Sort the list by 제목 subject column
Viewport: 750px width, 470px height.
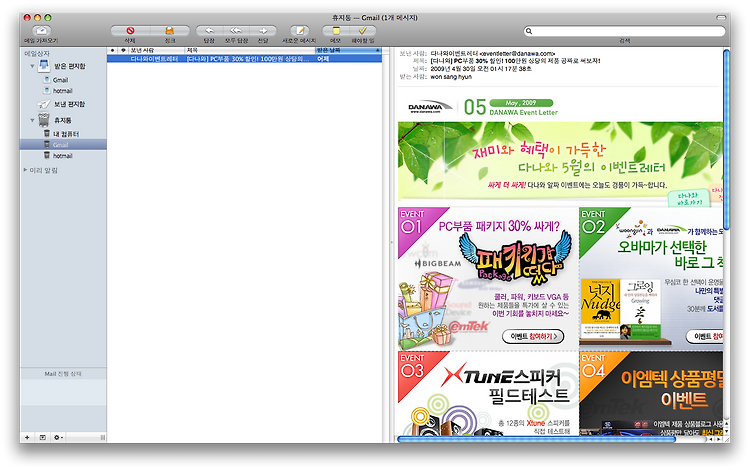click(x=250, y=50)
